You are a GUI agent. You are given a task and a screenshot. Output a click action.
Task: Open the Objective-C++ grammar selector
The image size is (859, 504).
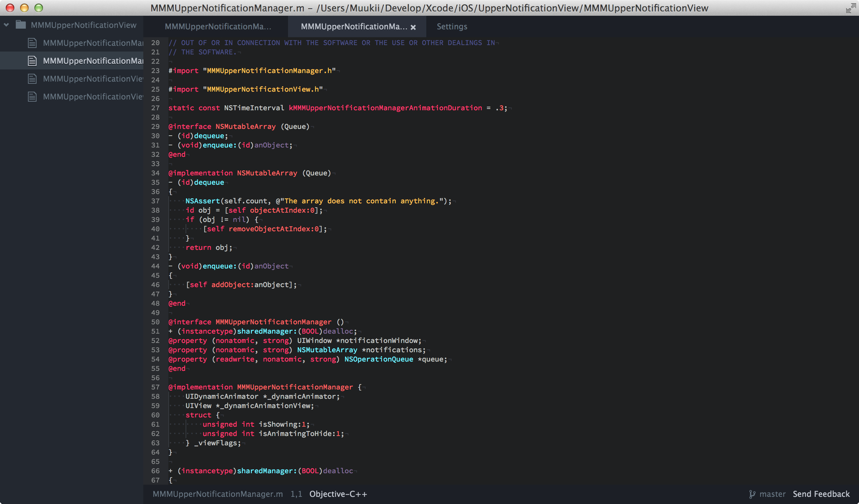(338, 494)
